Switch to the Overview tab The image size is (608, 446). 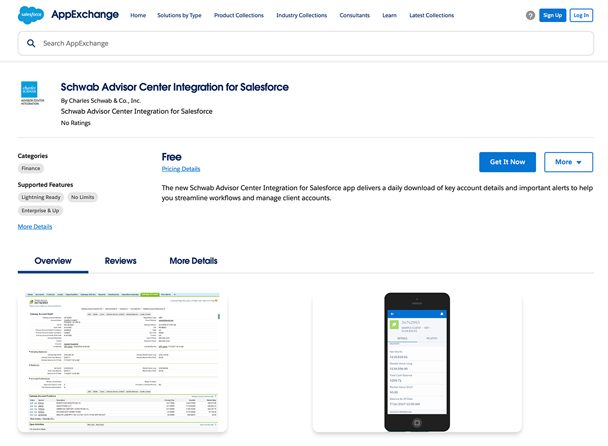click(x=53, y=261)
